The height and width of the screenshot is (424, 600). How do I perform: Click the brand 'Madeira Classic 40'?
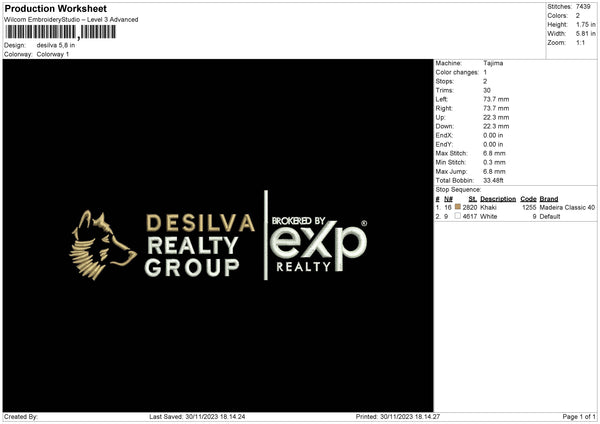point(567,207)
